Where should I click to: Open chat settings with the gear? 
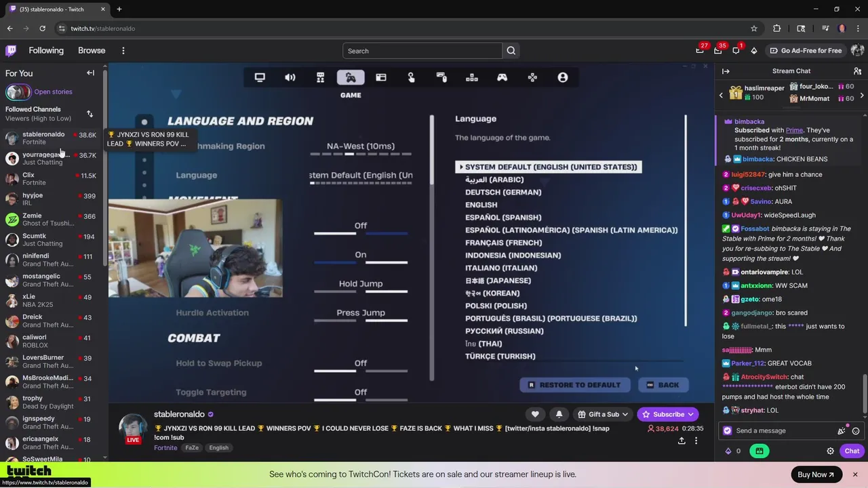click(830, 451)
